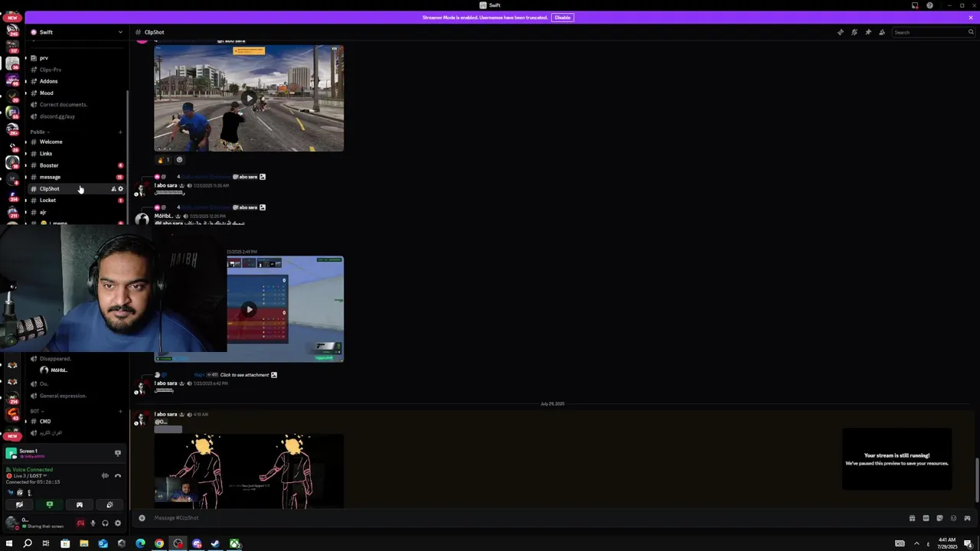Click plus attach button in message bar

(142, 518)
